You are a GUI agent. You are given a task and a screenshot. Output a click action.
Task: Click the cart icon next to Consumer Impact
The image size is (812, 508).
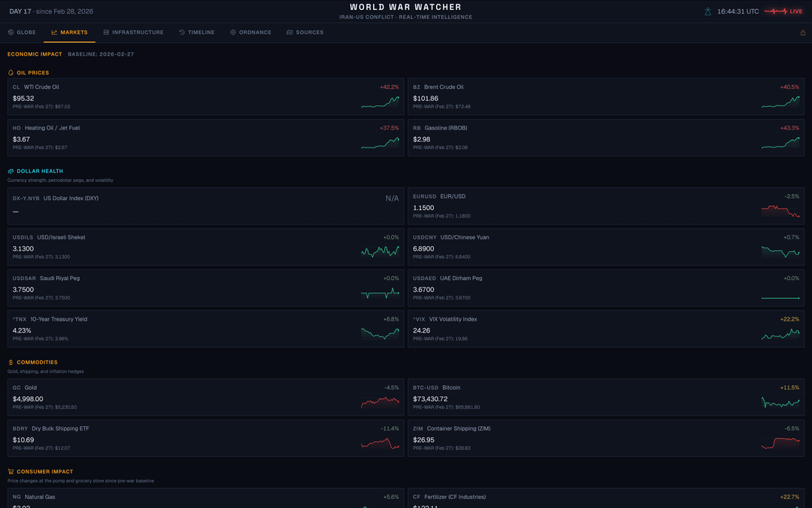tap(11, 472)
